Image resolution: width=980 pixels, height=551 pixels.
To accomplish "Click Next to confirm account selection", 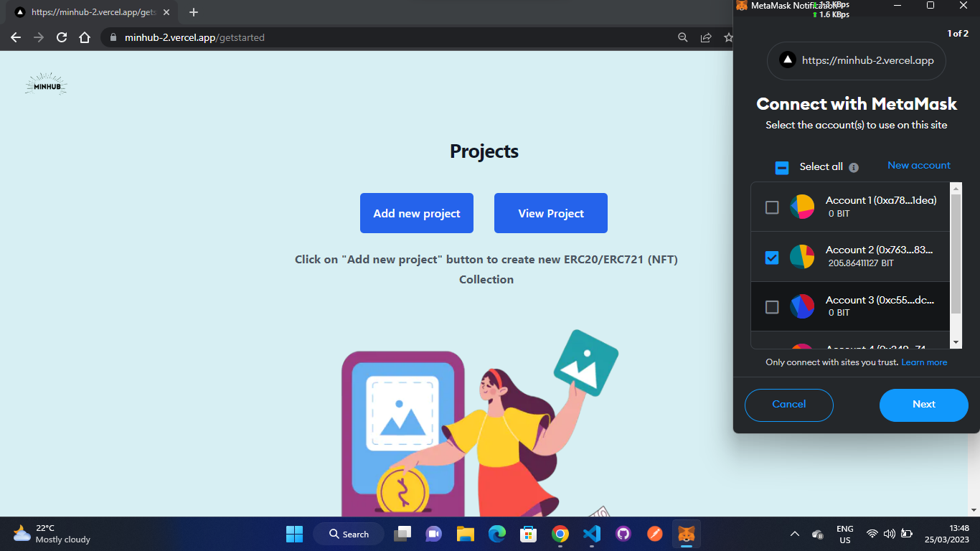I will tap(924, 405).
